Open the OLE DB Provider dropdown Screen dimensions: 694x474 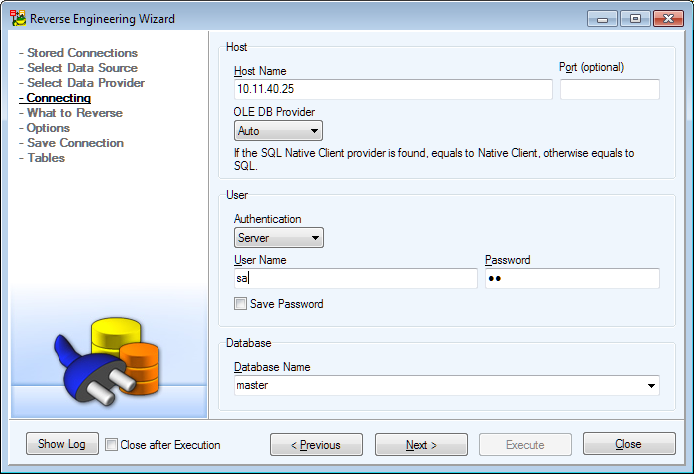(x=278, y=131)
